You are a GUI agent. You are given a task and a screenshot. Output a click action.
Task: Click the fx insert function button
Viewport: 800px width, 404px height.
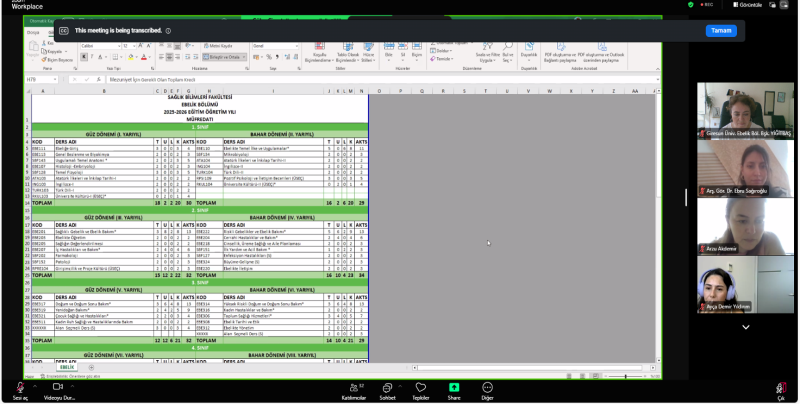[x=98, y=80]
